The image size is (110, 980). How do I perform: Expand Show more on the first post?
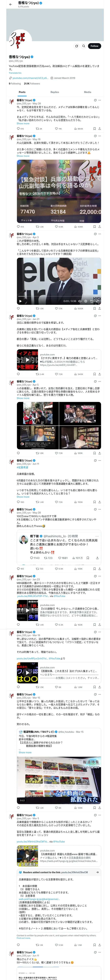[x=23, y=123]
